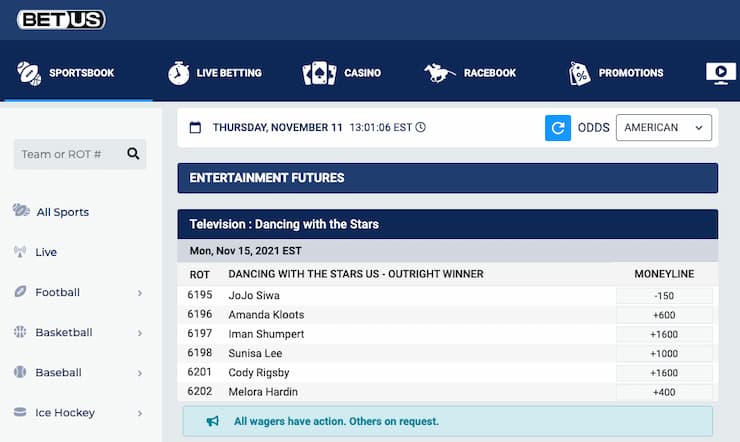Image resolution: width=740 pixels, height=442 pixels.
Task: Expand the Ice Hockey chevron
Action: (140, 413)
